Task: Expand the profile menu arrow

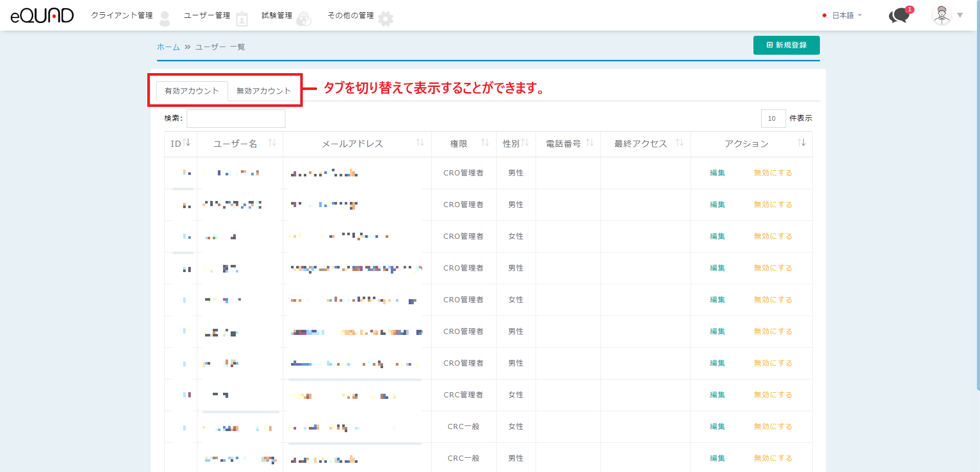Action: [960, 15]
